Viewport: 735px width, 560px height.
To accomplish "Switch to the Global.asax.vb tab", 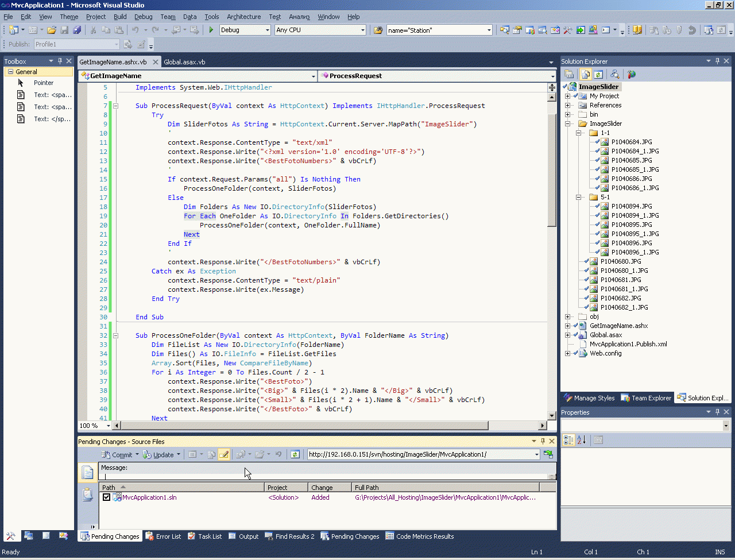I will (184, 62).
